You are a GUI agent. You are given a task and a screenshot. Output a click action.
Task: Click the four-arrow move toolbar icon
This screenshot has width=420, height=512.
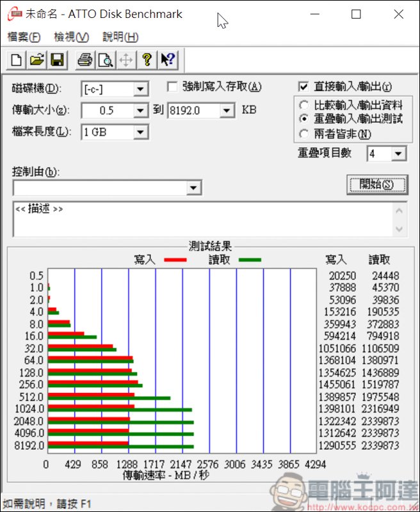[125, 60]
